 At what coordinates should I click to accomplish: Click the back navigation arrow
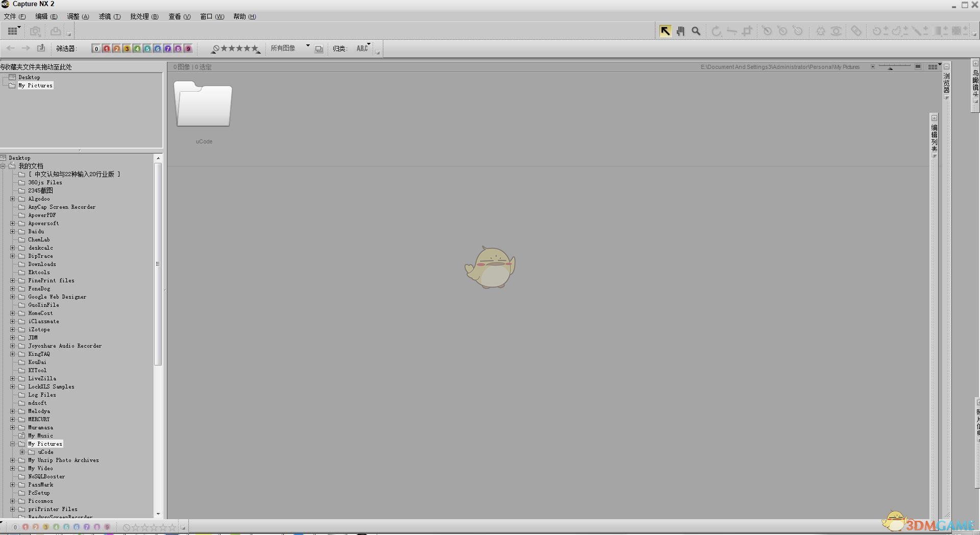click(x=11, y=48)
